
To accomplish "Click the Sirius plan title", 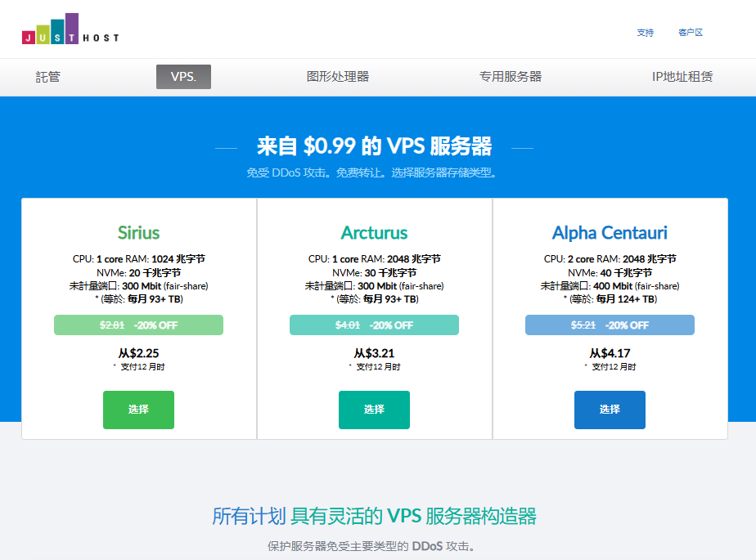I will (x=138, y=232).
